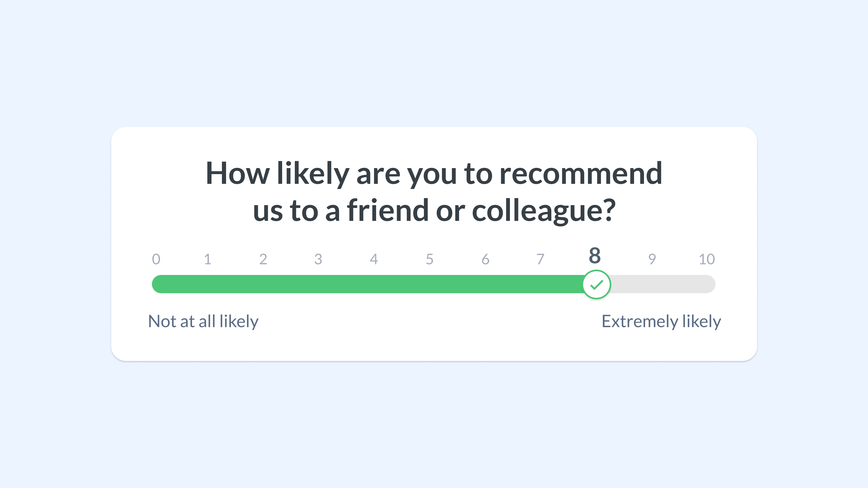Select score 0 on the scale
This screenshot has width=868, height=488.
point(156,259)
